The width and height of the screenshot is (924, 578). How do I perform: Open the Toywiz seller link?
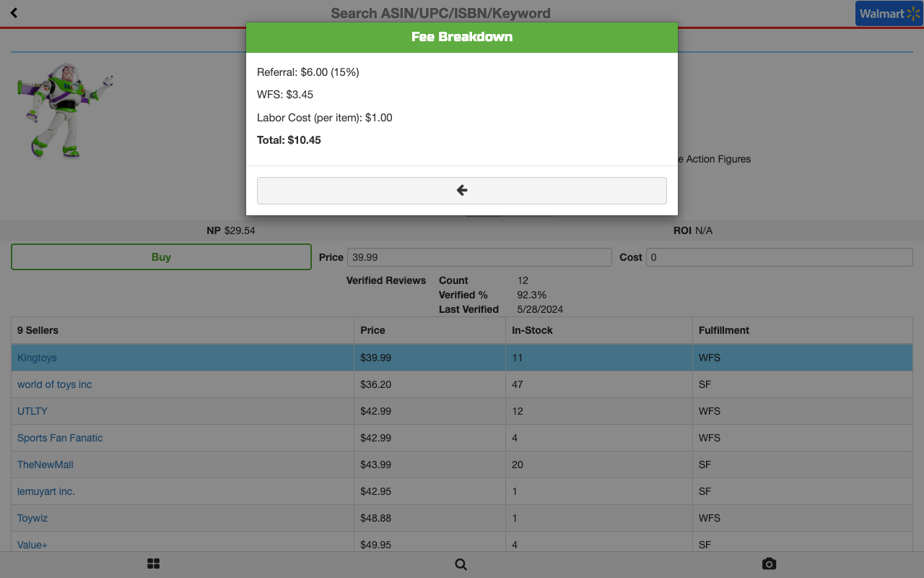coord(32,518)
